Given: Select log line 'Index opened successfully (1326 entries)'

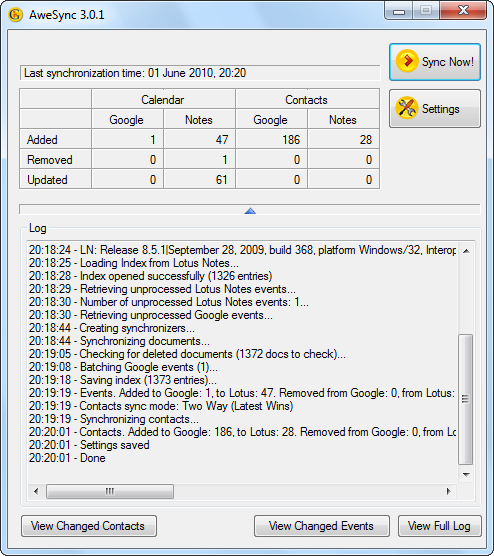Looking at the screenshot, I should (x=151, y=276).
